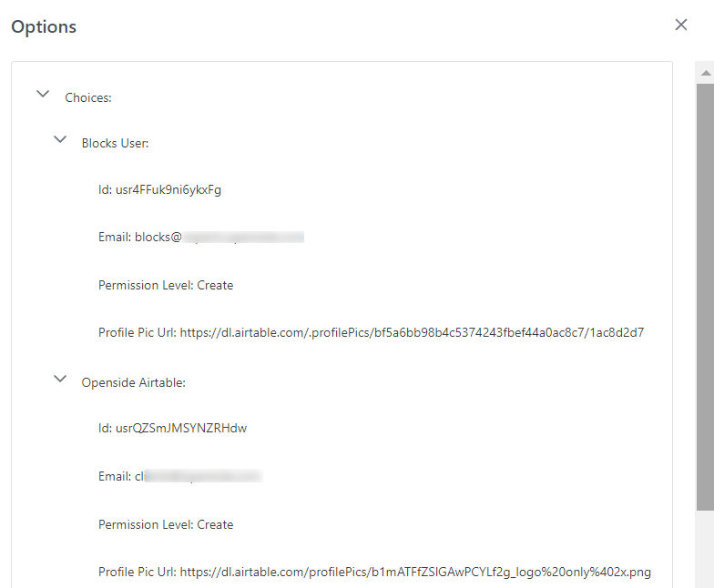Close the Options dialog
Image resolution: width=714 pixels, height=588 pixels.
[681, 25]
